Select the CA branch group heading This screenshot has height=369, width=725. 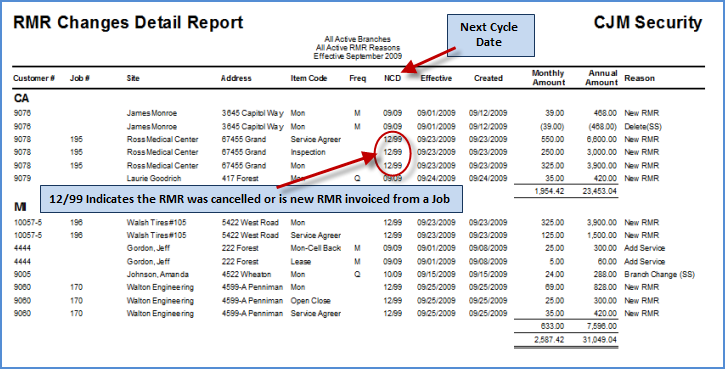(x=21, y=98)
